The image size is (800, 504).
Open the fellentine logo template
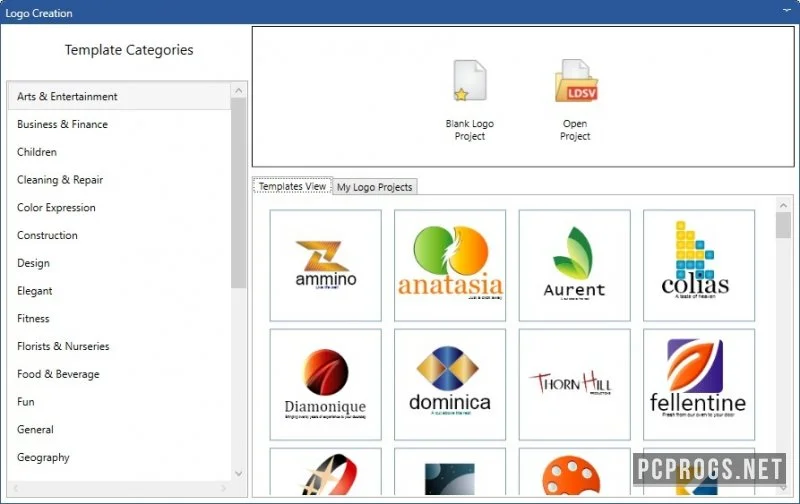click(x=699, y=385)
